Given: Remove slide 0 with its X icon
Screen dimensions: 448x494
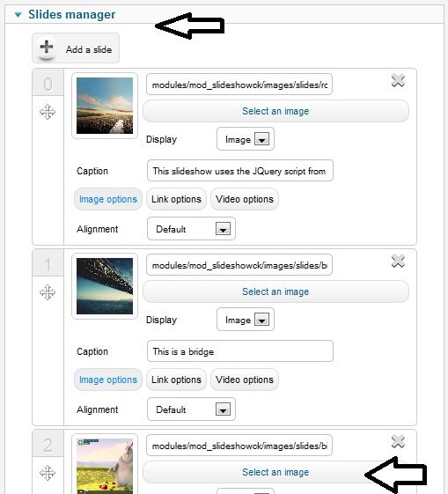Looking at the screenshot, I should [x=398, y=81].
